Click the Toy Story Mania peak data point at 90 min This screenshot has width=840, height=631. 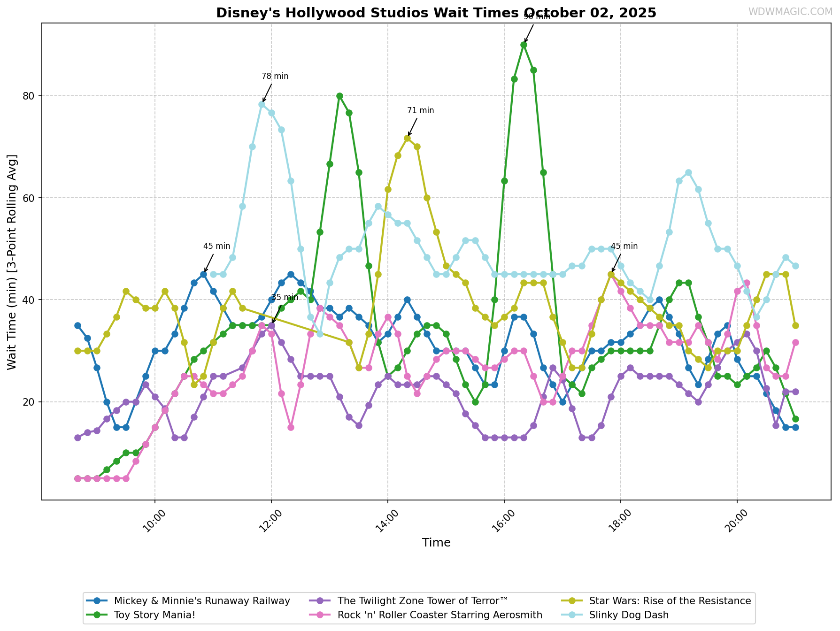tap(524, 45)
